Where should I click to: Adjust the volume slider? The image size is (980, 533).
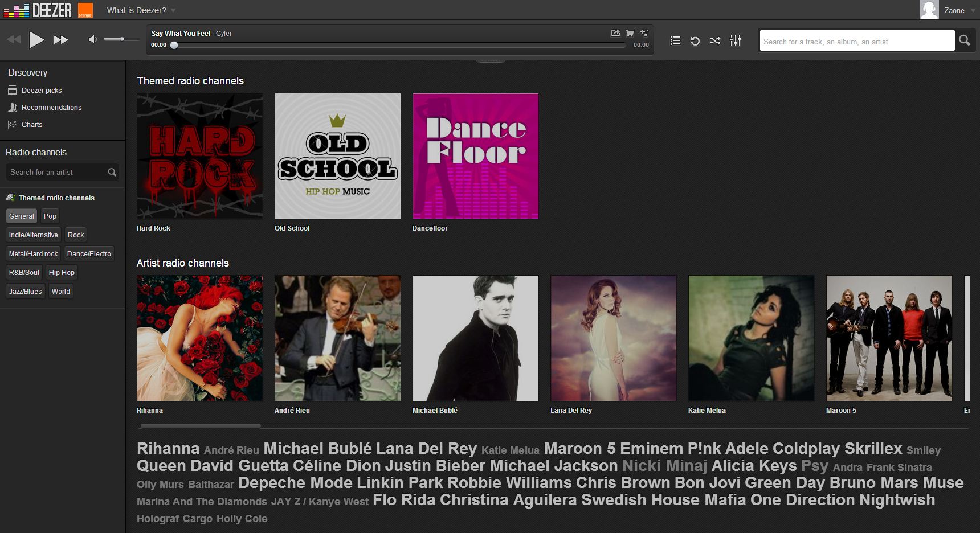click(121, 39)
